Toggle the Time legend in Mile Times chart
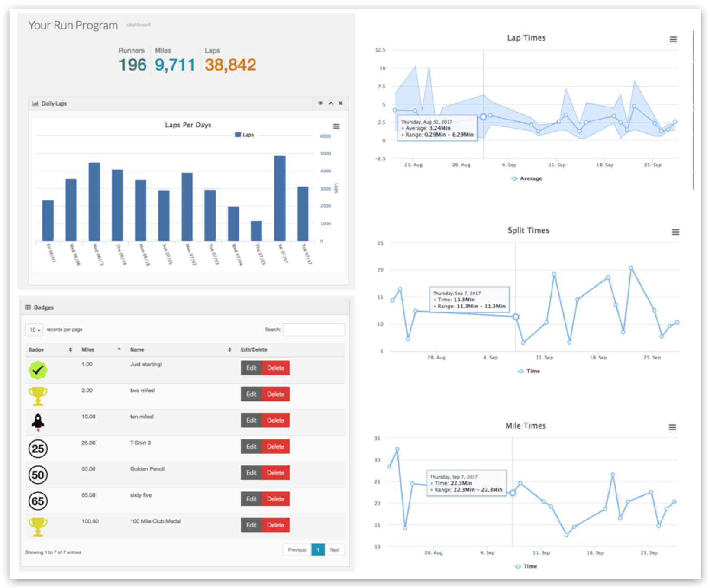This screenshot has height=588, width=710. point(526,566)
